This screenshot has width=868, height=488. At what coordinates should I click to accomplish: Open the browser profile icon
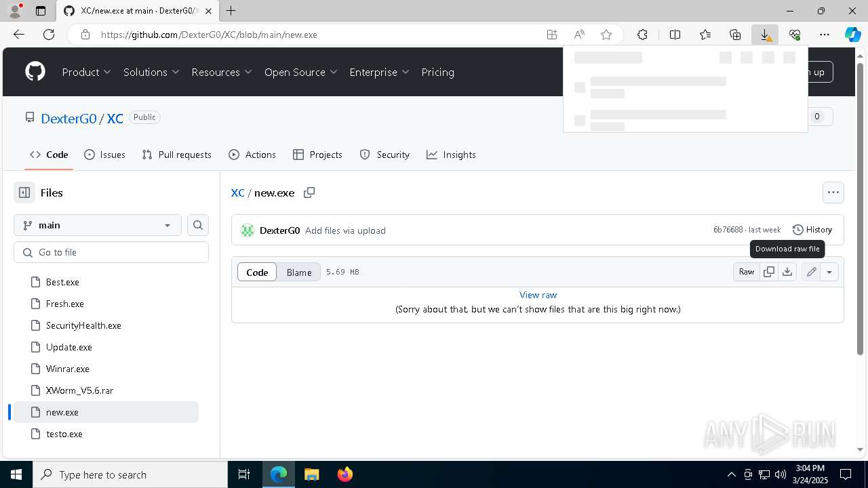15,11
